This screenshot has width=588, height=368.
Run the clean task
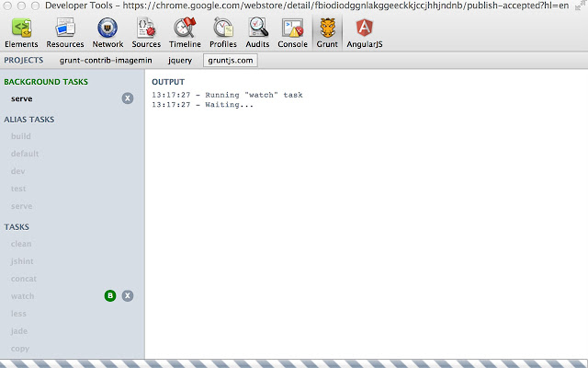(21, 244)
